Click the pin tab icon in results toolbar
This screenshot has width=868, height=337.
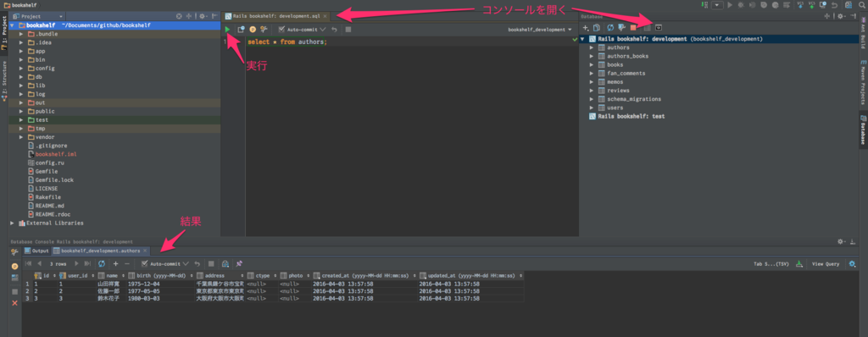point(239,264)
